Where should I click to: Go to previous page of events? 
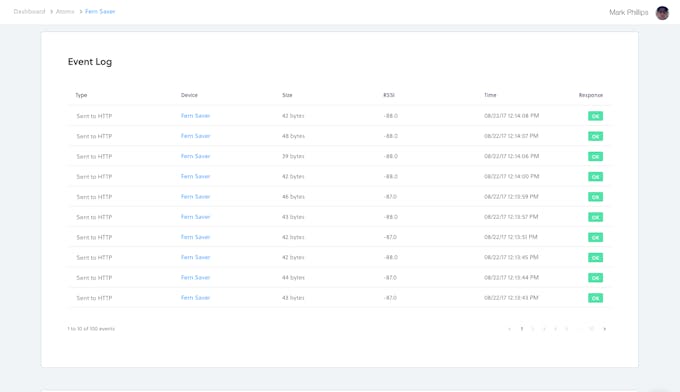(510, 329)
